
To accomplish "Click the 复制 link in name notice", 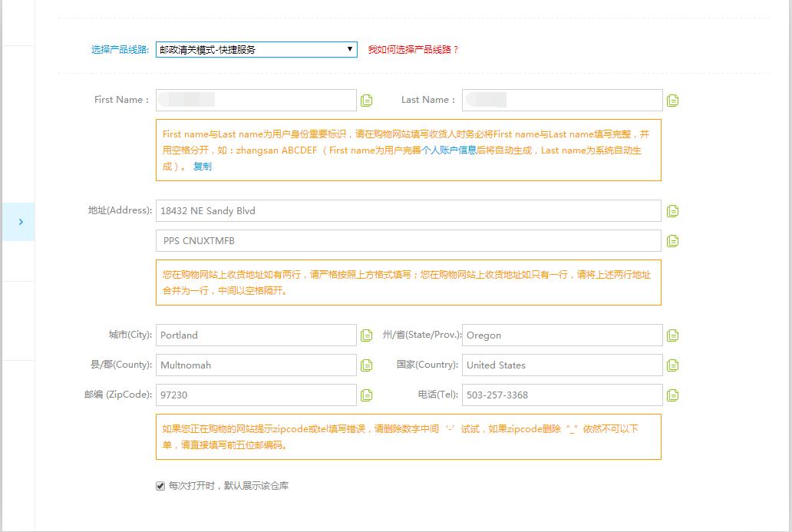I will tap(203, 166).
